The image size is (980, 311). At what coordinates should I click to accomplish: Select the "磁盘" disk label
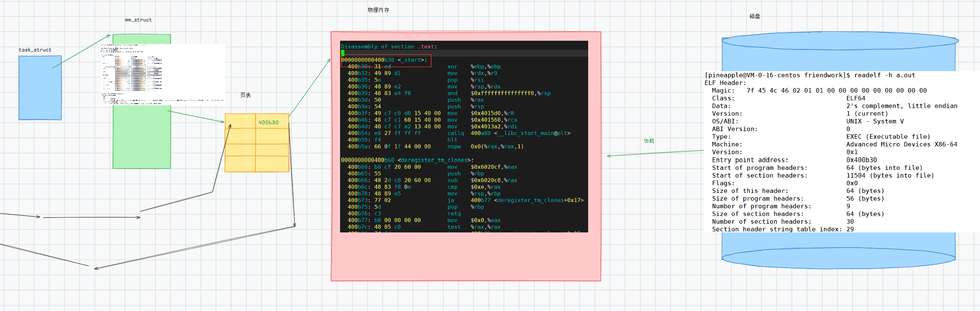[755, 16]
